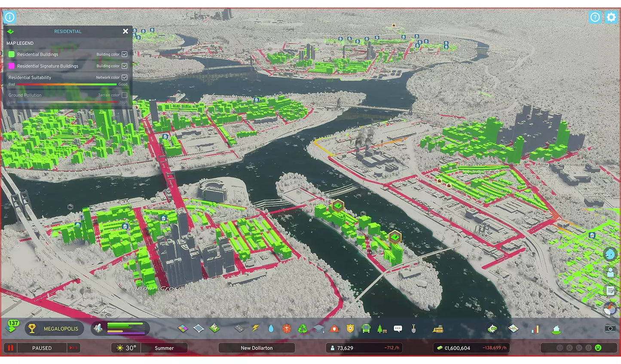Open the Map Tiles panel icon
Screen dimensions: 621x364
[513, 329]
